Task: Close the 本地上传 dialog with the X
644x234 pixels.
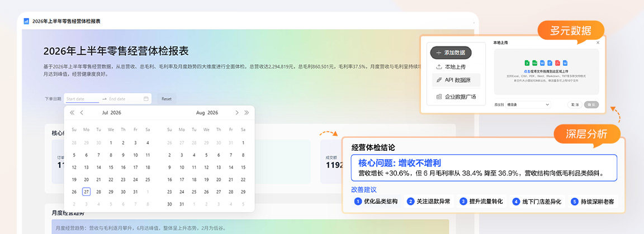Action: pyautogui.click(x=598, y=42)
